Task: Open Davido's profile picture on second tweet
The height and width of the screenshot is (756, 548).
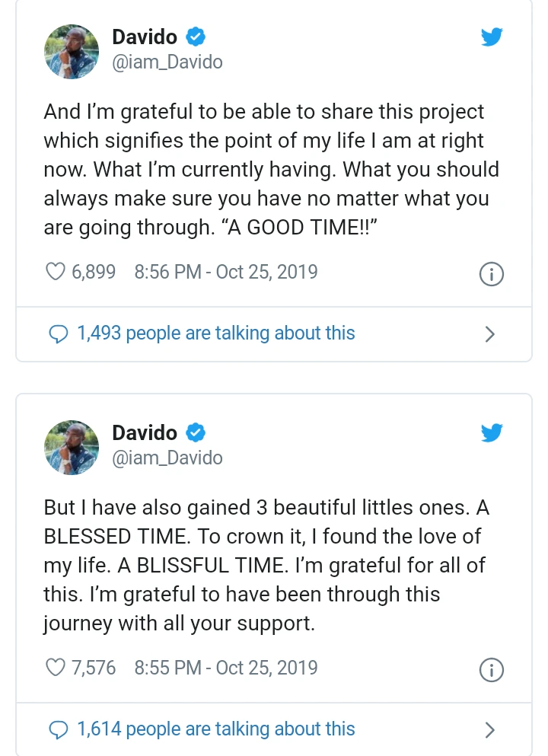Action: point(72,448)
